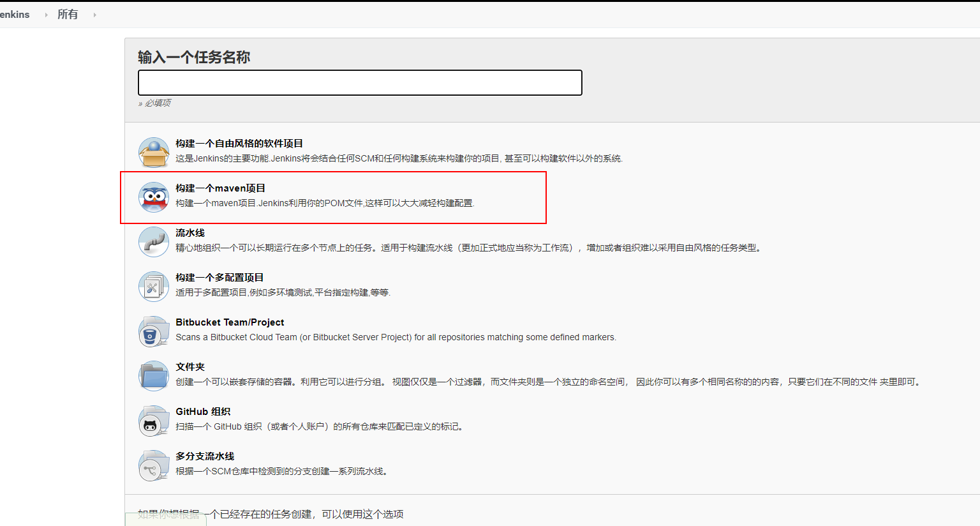The image size is (980, 526).
Task: Click the maven POM description text
Action: pos(325,203)
